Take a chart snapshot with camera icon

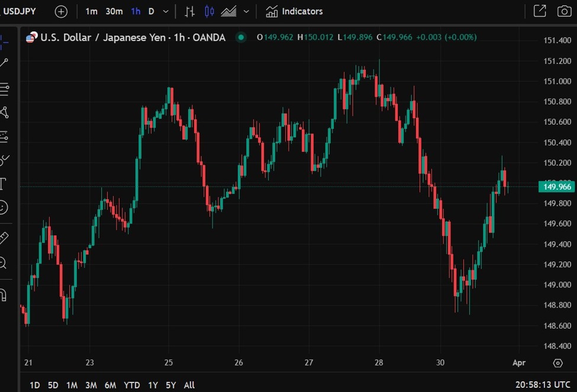pyautogui.click(x=564, y=11)
